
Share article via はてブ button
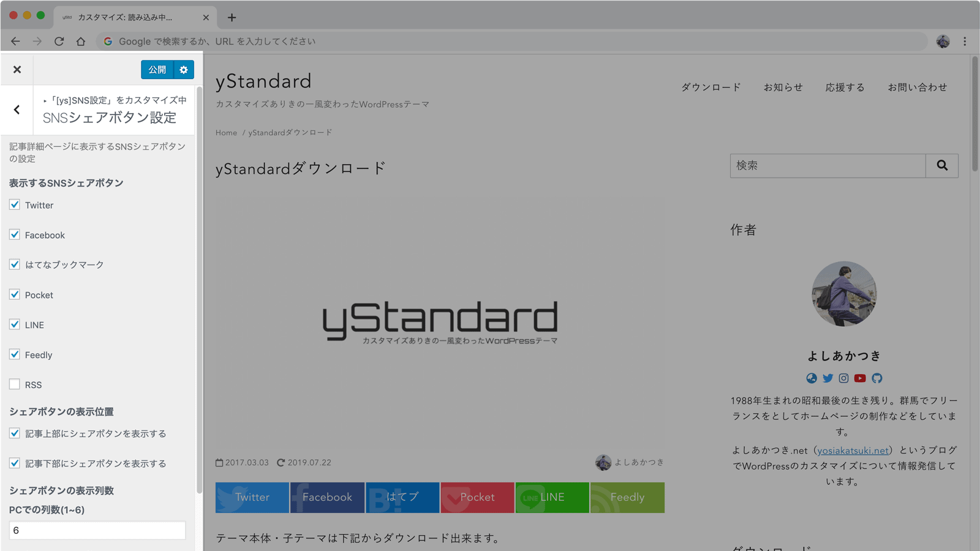(x=402, y=498)
